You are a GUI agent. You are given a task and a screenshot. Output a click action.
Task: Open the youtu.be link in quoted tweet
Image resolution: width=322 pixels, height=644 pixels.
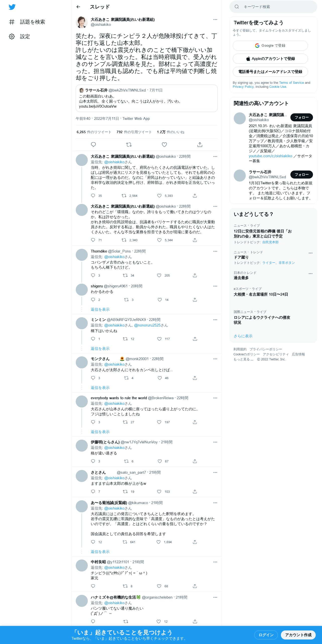[x=98, y=106]
